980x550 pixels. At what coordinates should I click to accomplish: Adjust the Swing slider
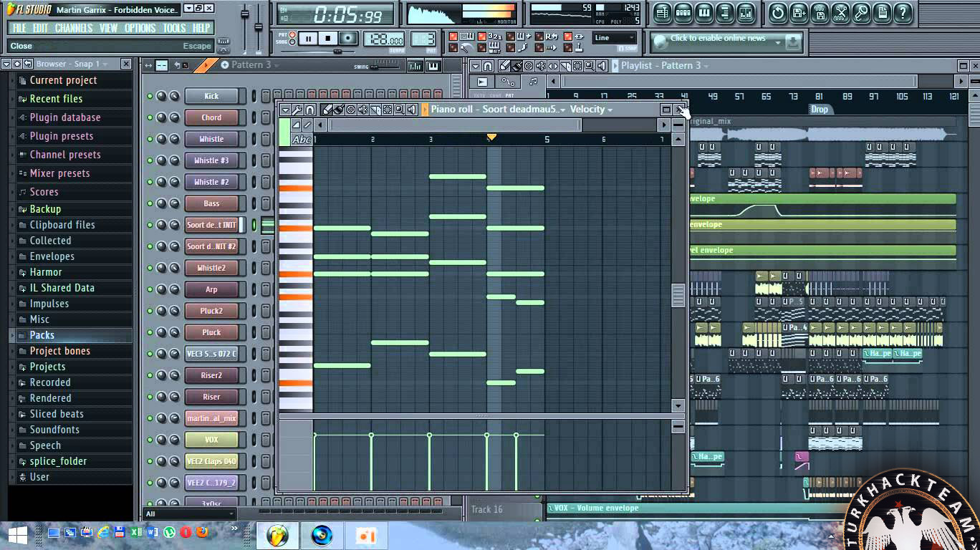coord(386,65)
